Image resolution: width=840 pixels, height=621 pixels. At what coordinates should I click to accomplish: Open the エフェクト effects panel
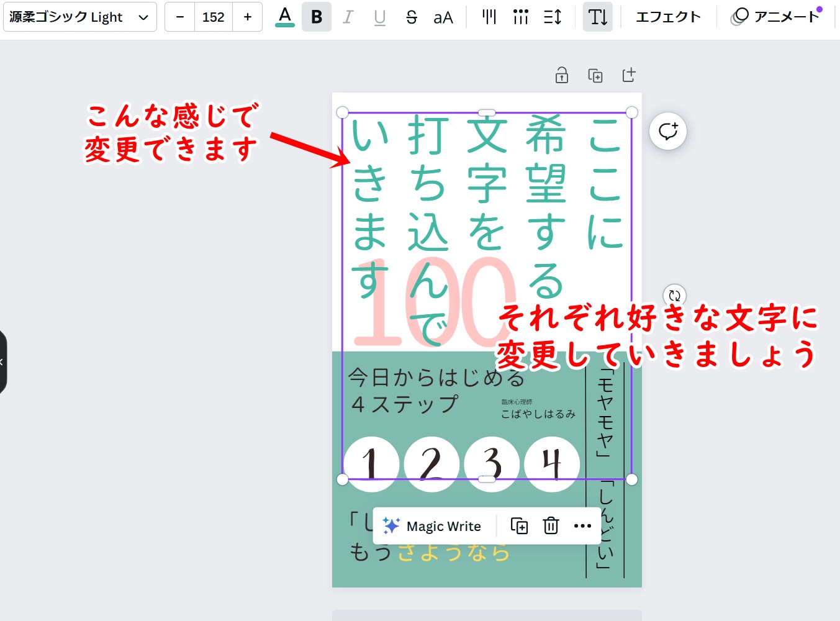(x=668, y=17)
